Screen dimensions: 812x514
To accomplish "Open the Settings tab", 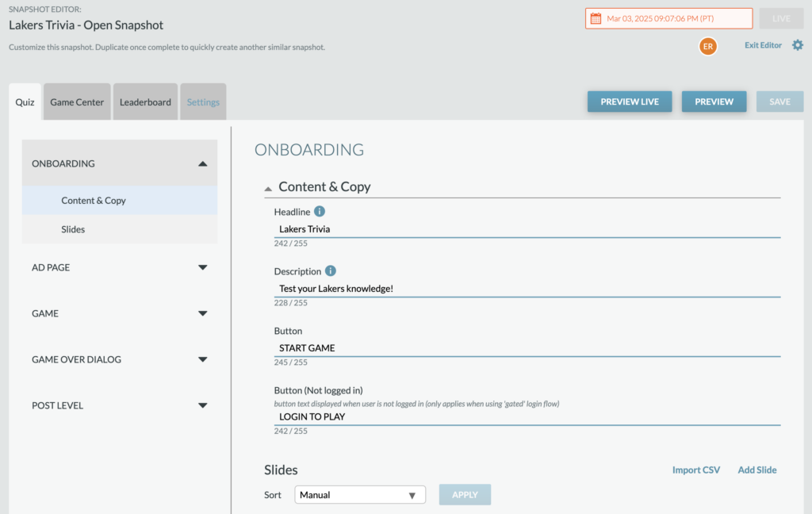I will pos(203,102).
